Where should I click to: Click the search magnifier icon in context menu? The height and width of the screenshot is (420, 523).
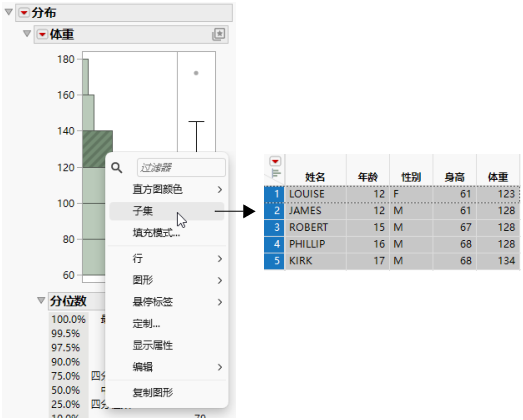click(x=116, y=167)
